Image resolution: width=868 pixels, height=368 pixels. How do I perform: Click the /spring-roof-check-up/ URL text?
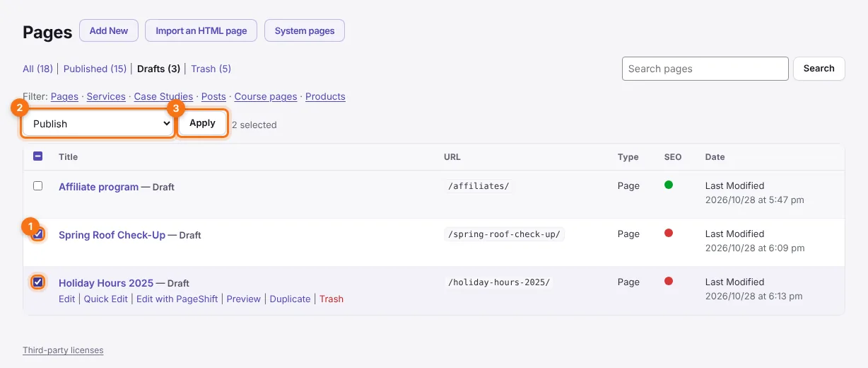[505, 234]
